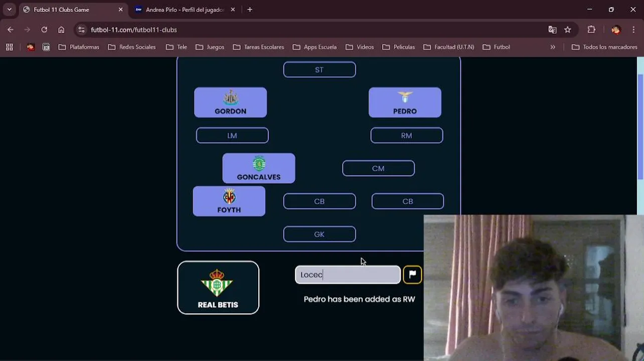The height and width of the screenshot is (361, 644).
Task: Click the Real Betis club card
Action: [x=218, y=288]
